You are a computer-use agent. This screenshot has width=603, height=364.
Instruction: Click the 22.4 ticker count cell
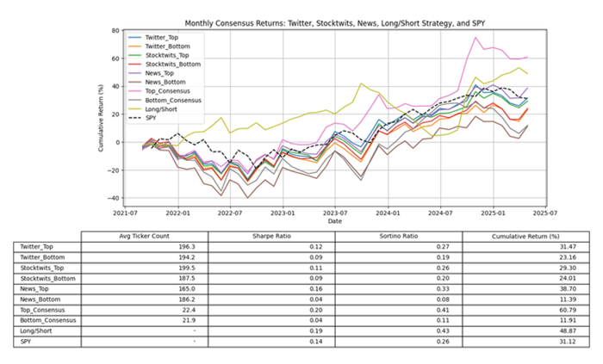click(144, 310)
